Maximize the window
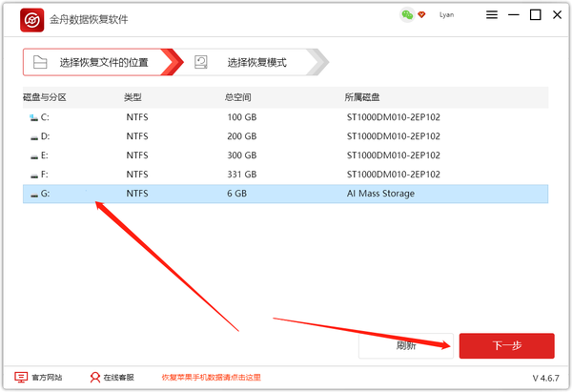This screenshot has width=572, height=392. click(535, 14)
